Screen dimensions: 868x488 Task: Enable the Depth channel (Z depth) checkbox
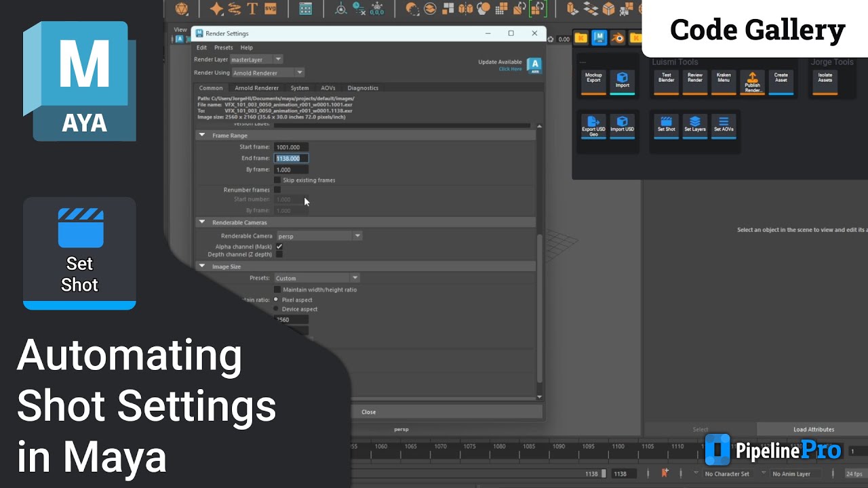(x=279, y=254)
